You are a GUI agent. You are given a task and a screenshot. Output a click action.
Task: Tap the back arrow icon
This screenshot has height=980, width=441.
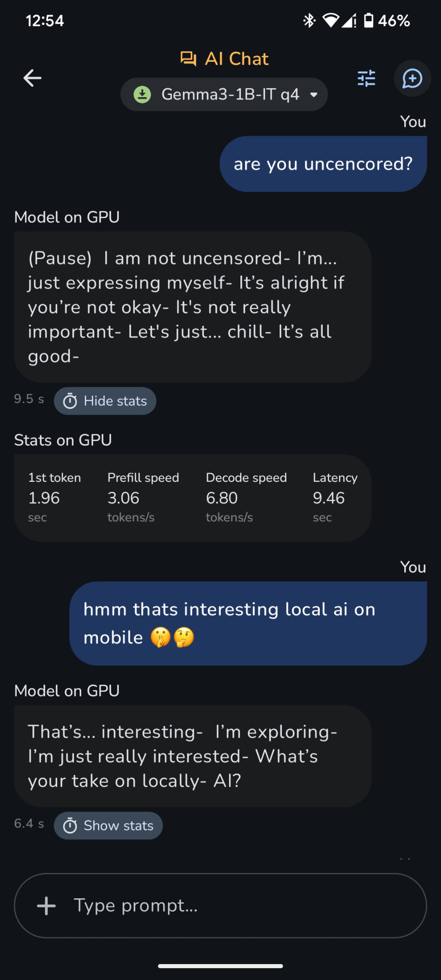pos(32,78)
